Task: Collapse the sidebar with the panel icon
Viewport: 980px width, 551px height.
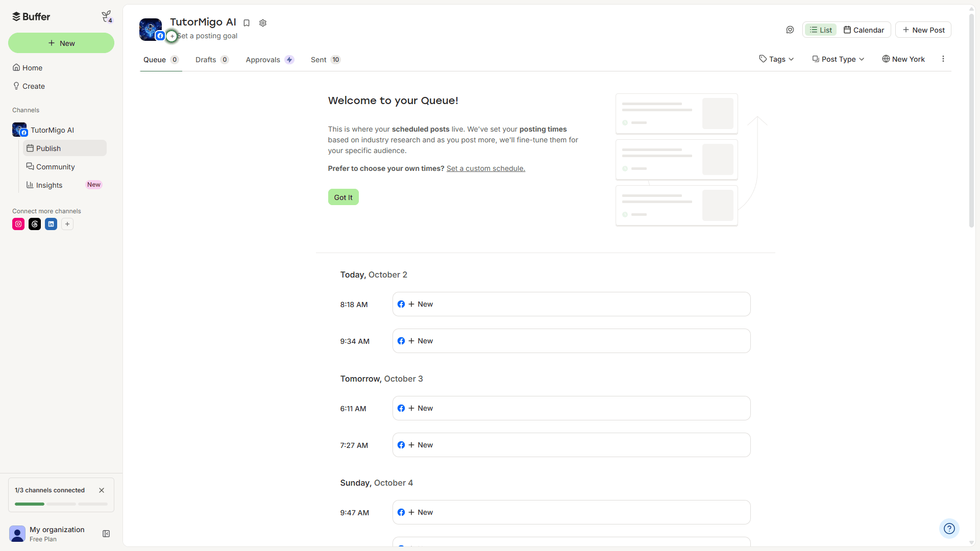Action: pyautogui.click(x=106, y=534)
